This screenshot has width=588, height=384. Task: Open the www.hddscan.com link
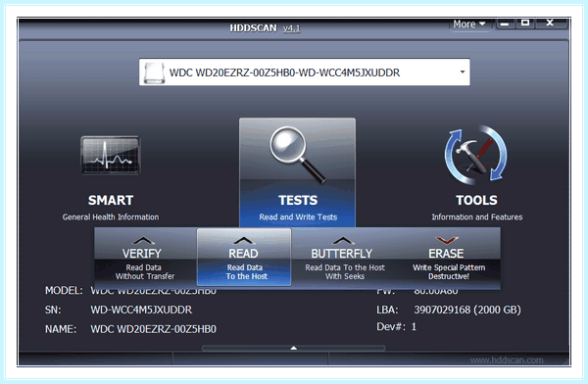507,360
